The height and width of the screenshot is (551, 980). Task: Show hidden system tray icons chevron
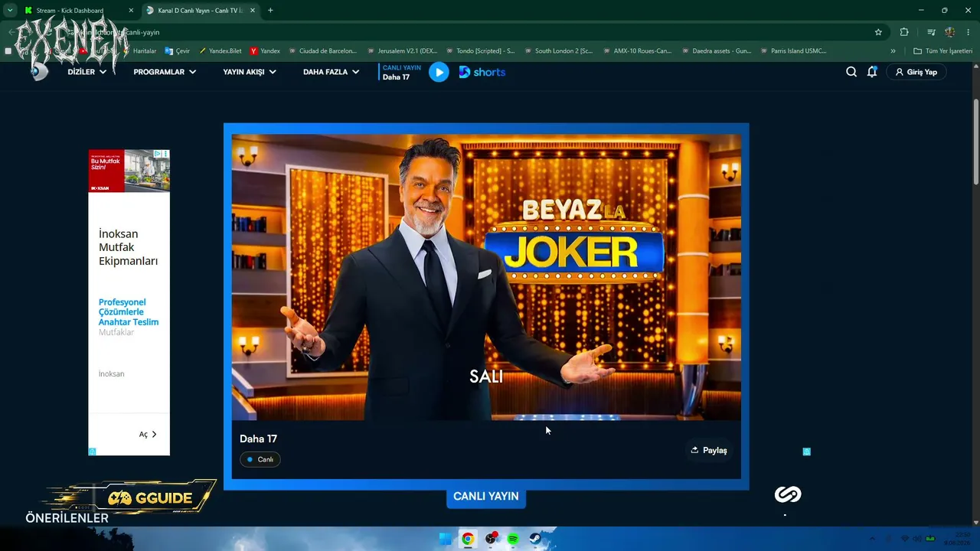point(874,539)
